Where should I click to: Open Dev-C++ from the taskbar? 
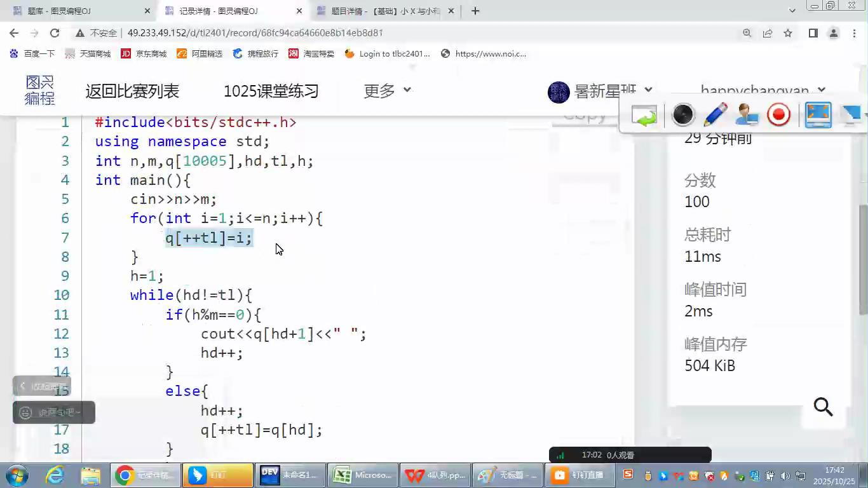click(x=290, y=475)
